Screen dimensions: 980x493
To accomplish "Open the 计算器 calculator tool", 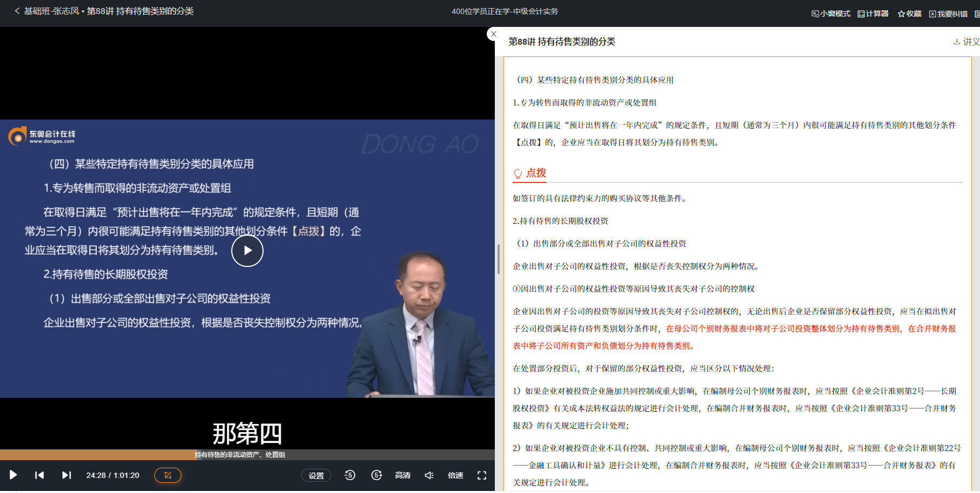I will (x=873, y=13).
